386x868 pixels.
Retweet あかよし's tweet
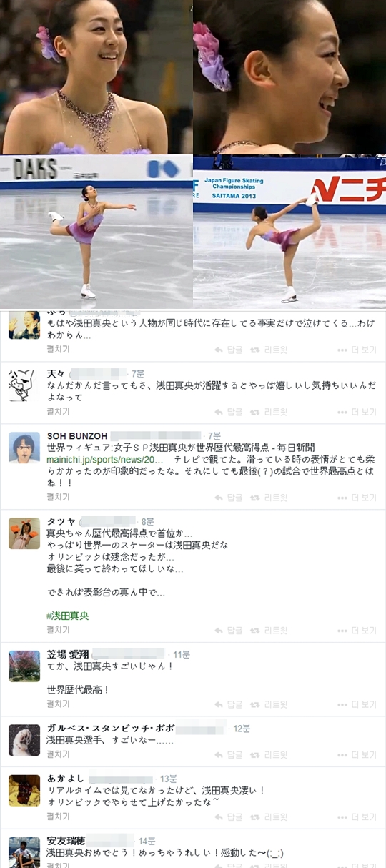tap(268, 817)
